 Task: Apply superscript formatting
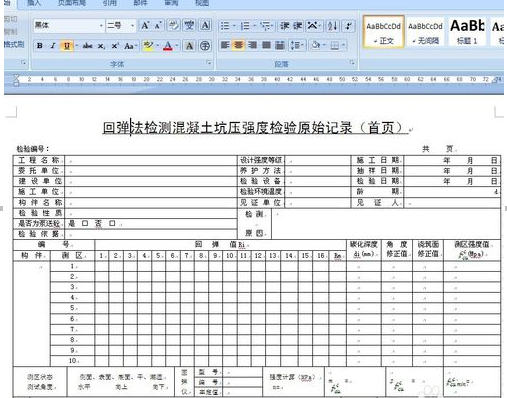coord(115,46)
